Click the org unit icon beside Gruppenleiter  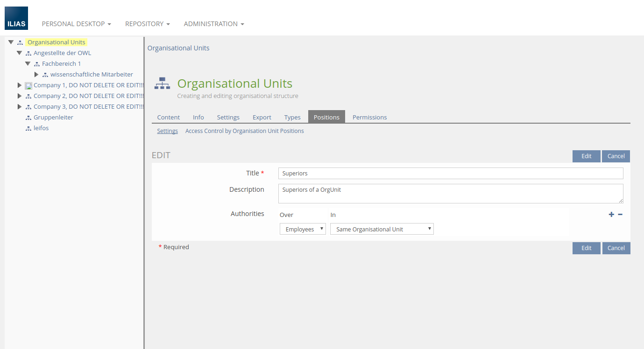(x=28, y=118)
